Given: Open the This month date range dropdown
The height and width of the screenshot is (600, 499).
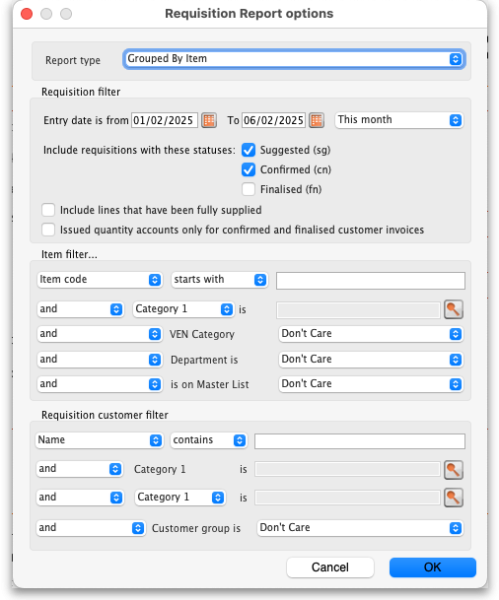Looking at the screenshot, I should pos(399,120).
